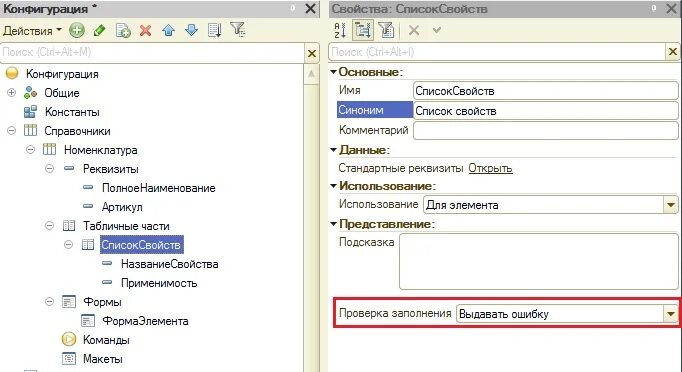
Task: Select the Артикул attribute
Action: pyautogui.click(x=122, y=207)
